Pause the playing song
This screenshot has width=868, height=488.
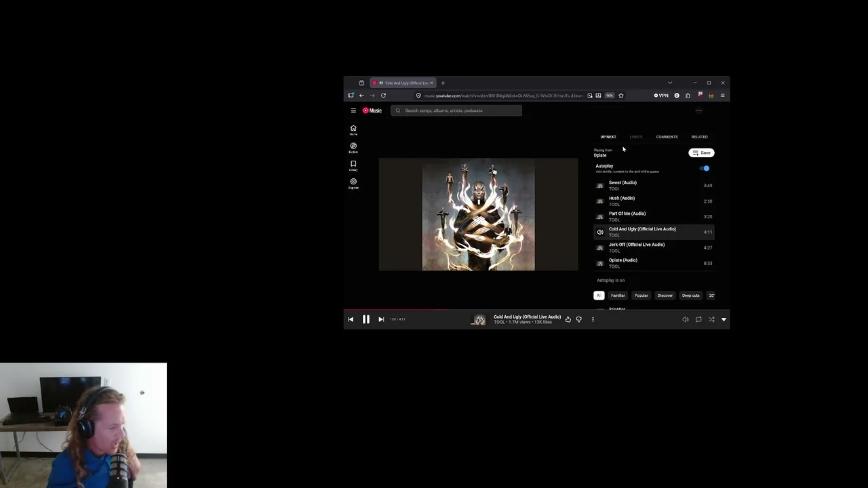[x=366, y=319]
